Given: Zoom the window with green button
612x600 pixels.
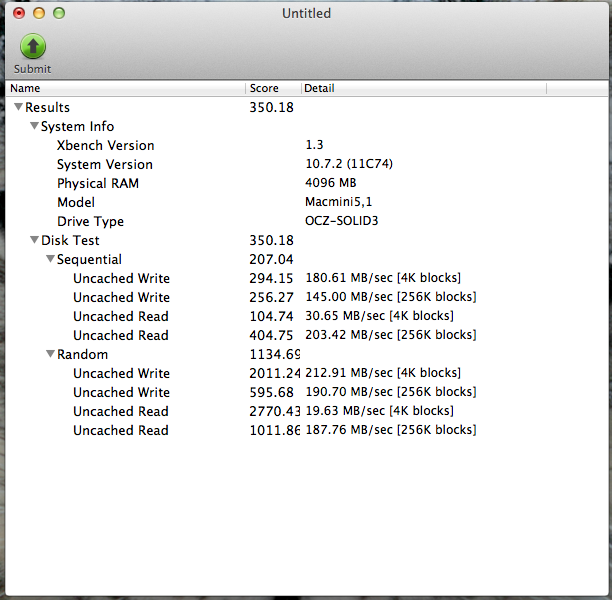Looking at the screenshot, I should [x=59, y=13].
